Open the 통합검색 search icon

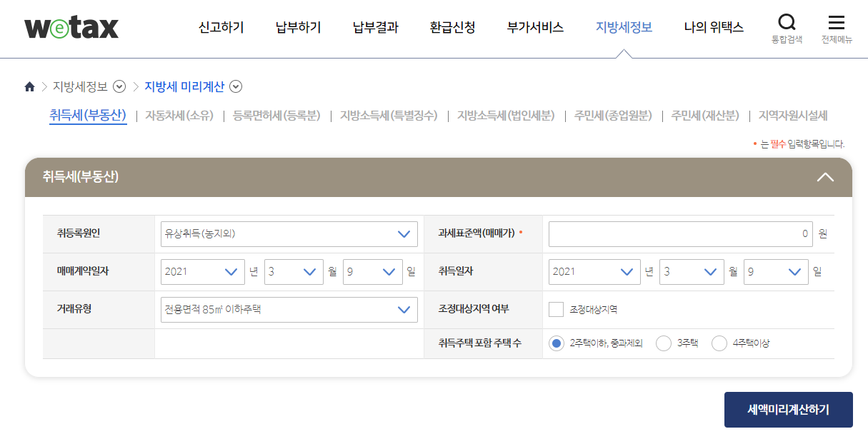coord(787,22)
